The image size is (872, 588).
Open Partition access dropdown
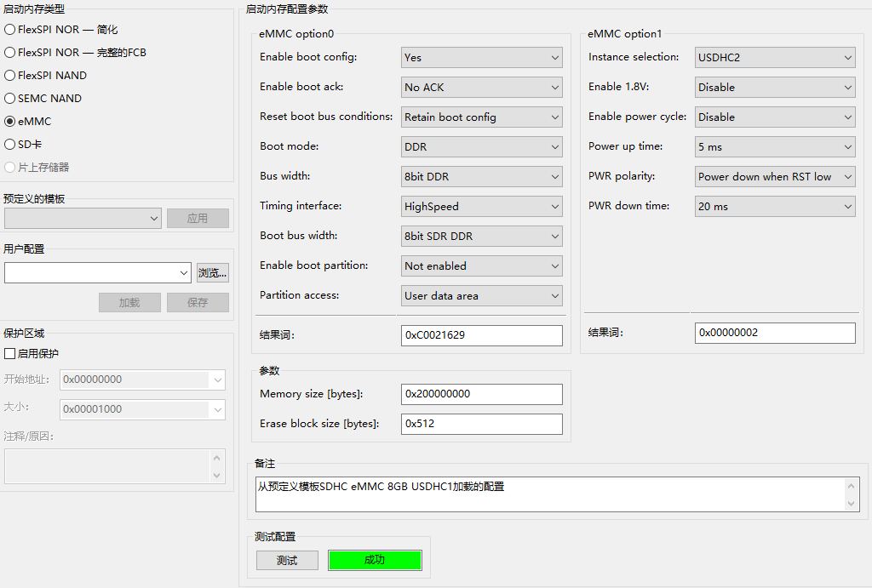482,295
